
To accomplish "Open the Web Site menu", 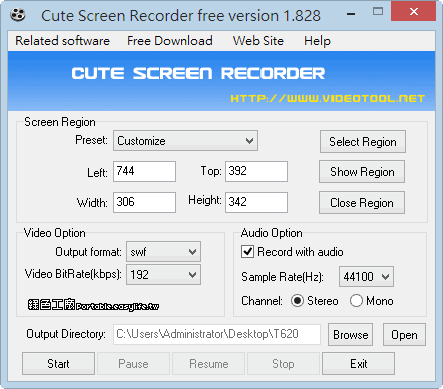I will click(x=258, y=41).
